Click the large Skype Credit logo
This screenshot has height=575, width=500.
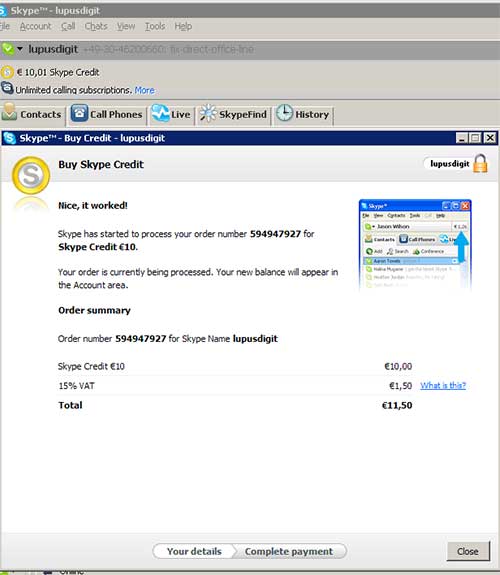31,175
